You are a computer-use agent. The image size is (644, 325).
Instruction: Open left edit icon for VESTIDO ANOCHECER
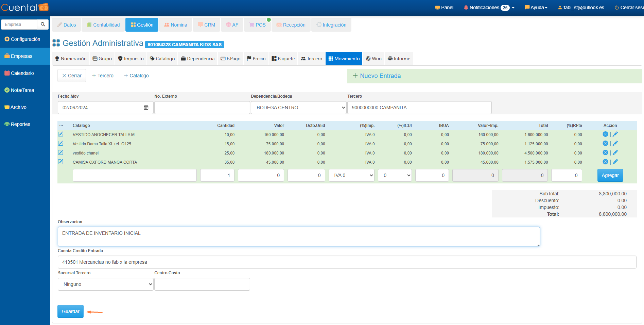[61, 134]
